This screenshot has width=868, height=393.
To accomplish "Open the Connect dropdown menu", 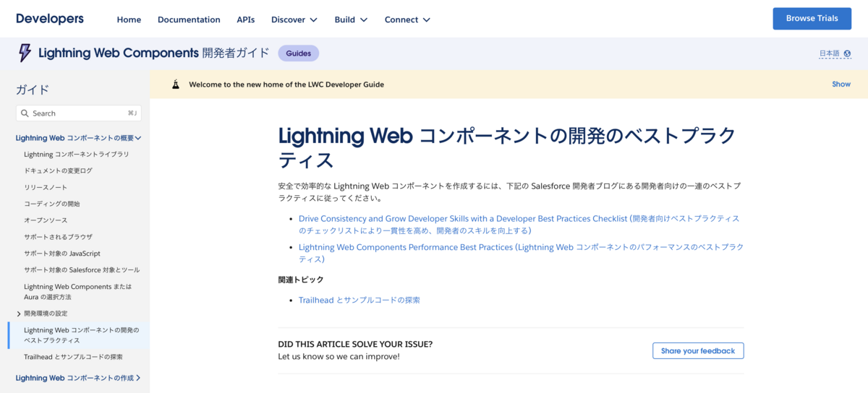I will pyautogui.click(x=407, y=20).
